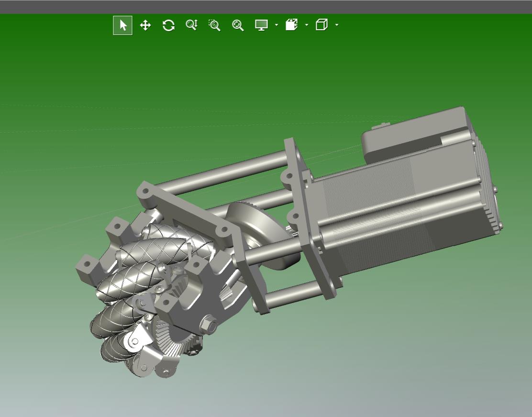The height and width of the screenshot is (417, 532).
Task: Click the Zoom to fit tool
Action: click(x=237, y=25)
